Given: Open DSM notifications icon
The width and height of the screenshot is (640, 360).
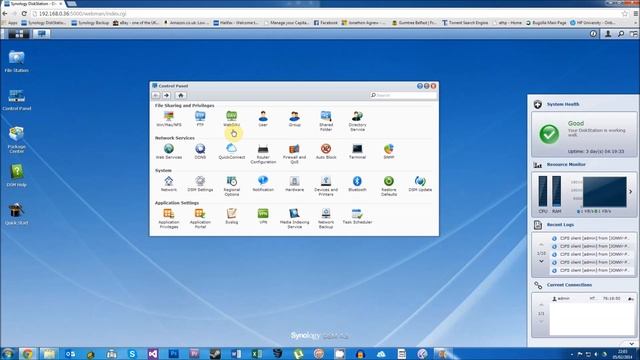Looking at the screenshot, I should click(x=593, y=34).
